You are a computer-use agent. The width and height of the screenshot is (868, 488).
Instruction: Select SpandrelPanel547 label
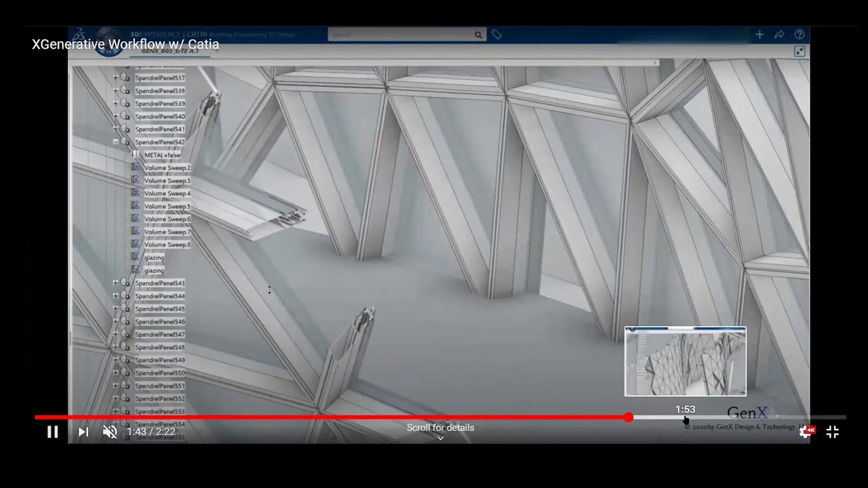[160, 335]
